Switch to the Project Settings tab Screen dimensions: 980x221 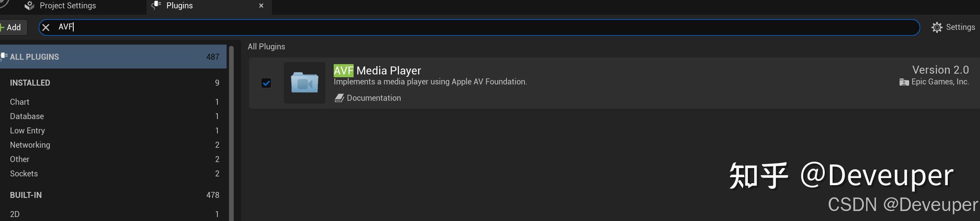(68, 6)
